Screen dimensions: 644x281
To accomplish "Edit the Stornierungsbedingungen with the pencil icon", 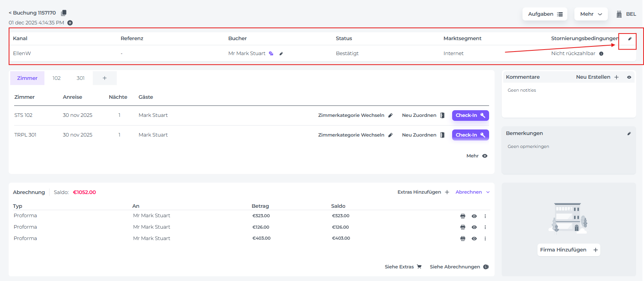I will tap(629, 39).
